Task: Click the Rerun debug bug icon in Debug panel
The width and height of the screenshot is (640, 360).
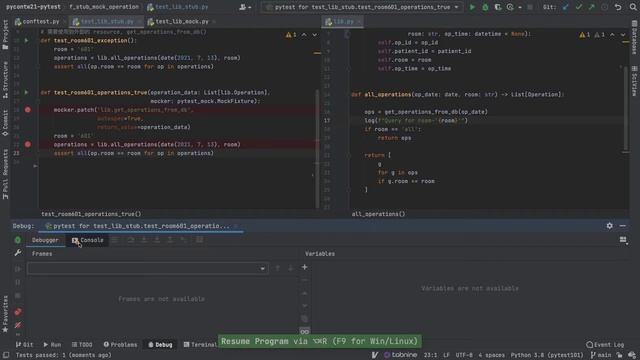Action: tap(18, 240)
